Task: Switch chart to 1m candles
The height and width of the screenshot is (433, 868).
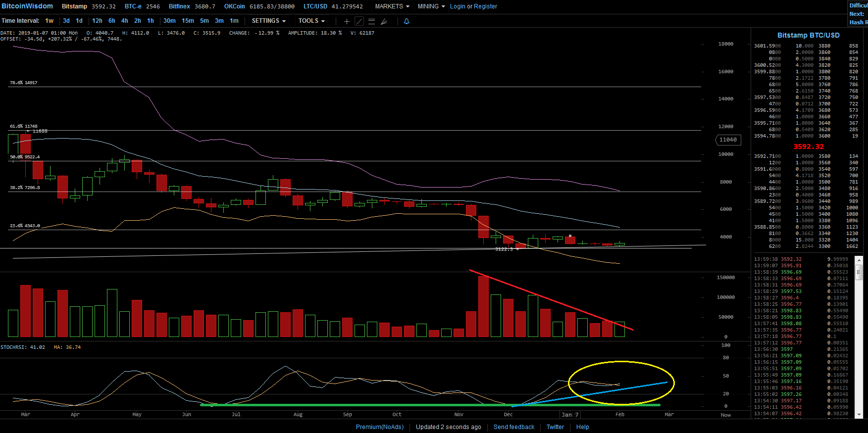Action: coord(234,21)
